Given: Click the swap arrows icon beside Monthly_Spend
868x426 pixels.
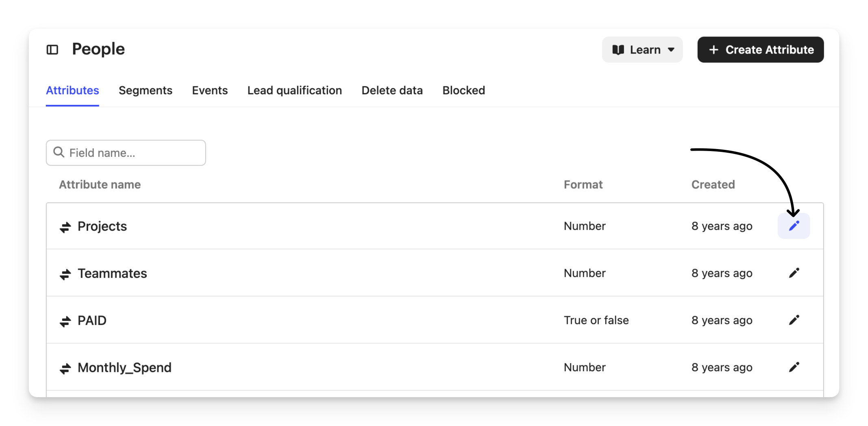Looking at the screenshot, I should (65, 368).
